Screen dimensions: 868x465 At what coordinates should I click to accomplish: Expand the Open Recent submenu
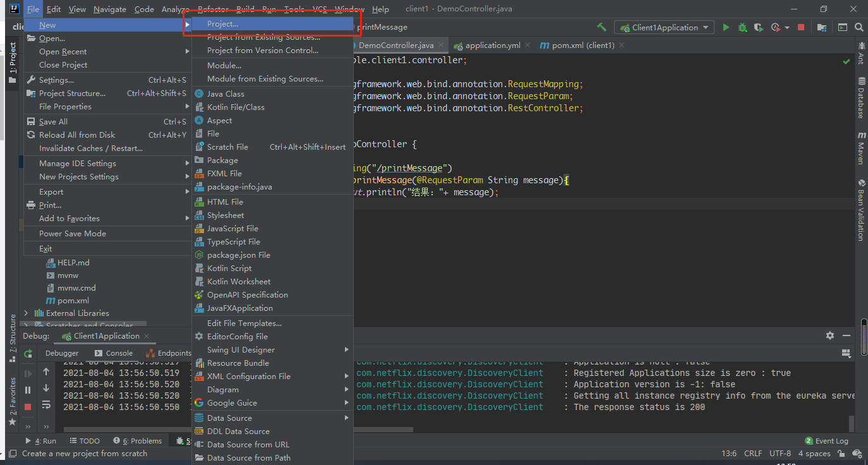tap(107, 52)
